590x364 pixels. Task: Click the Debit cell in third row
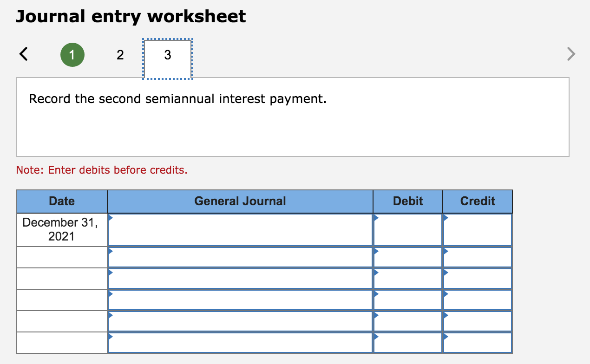tap(408, 279)
